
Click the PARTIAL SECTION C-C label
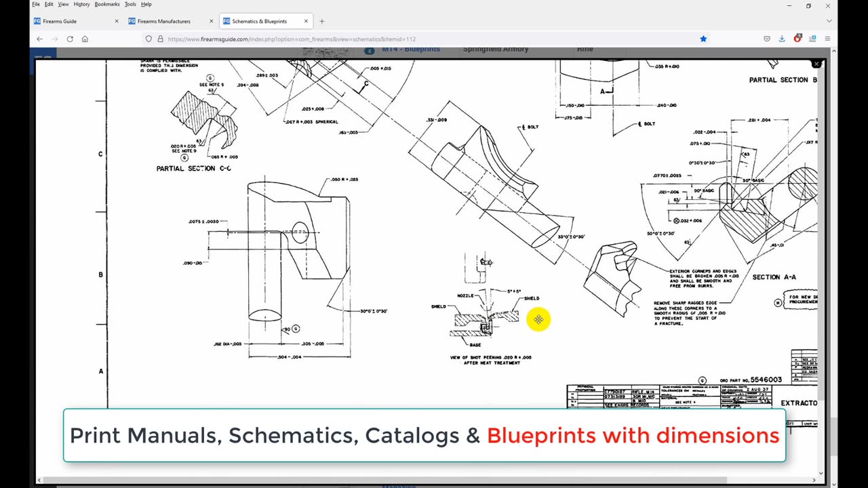194,168
